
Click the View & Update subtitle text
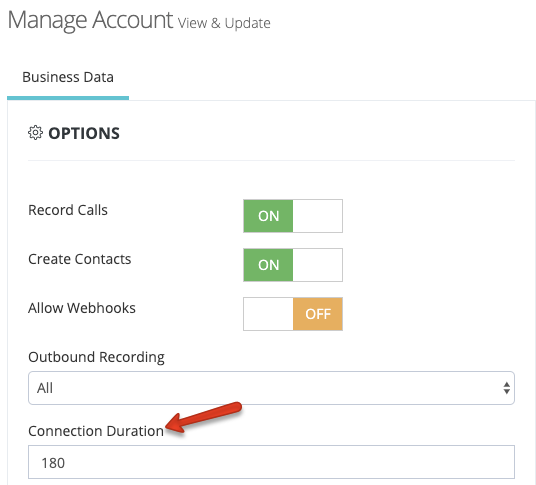224,23
